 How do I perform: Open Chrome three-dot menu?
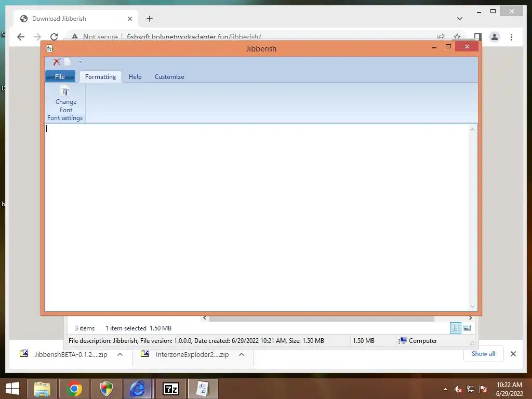tap(511, 37)
